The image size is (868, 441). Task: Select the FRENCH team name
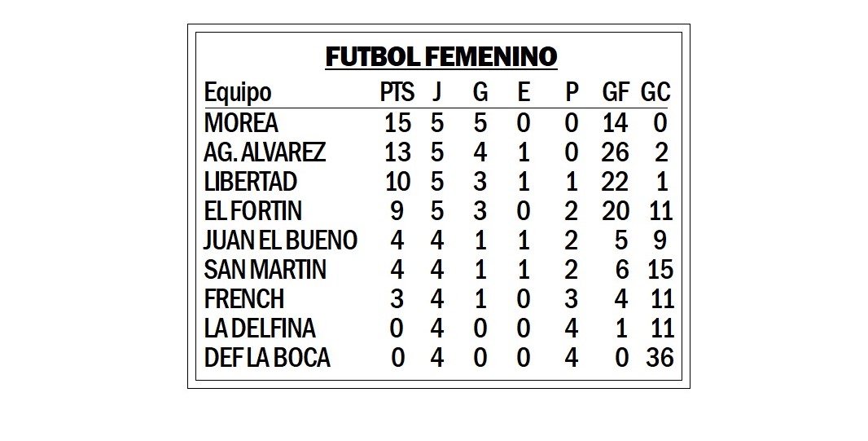point(244,298)
